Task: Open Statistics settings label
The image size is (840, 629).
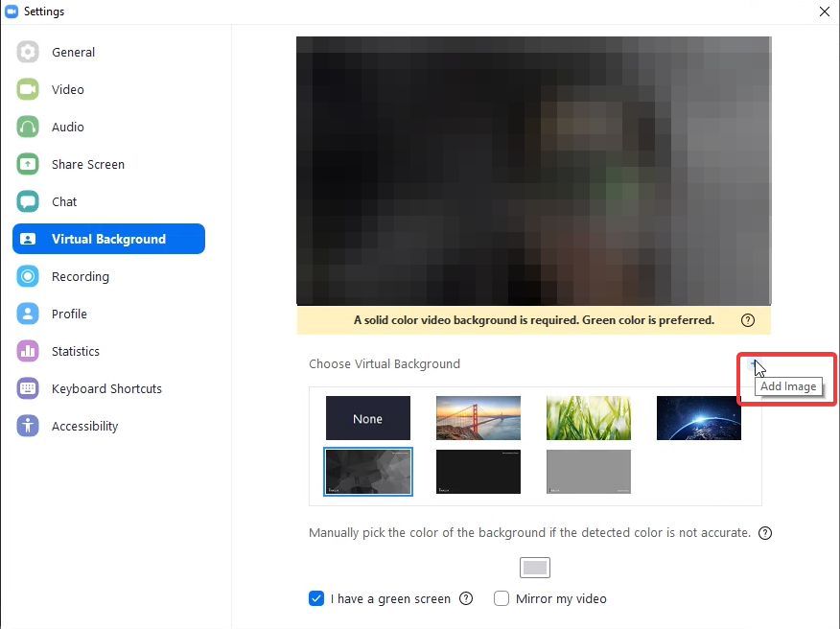Action: click(76, 352)
